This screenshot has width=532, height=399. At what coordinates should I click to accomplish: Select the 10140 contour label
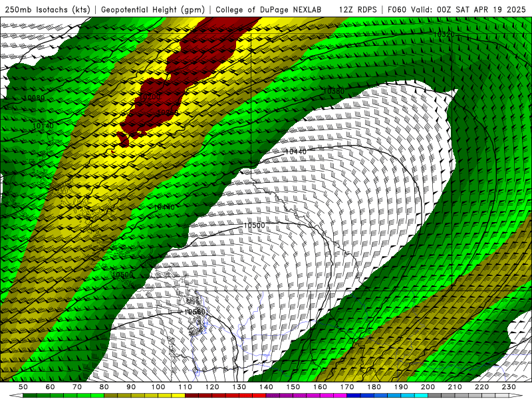coord(43,126)
